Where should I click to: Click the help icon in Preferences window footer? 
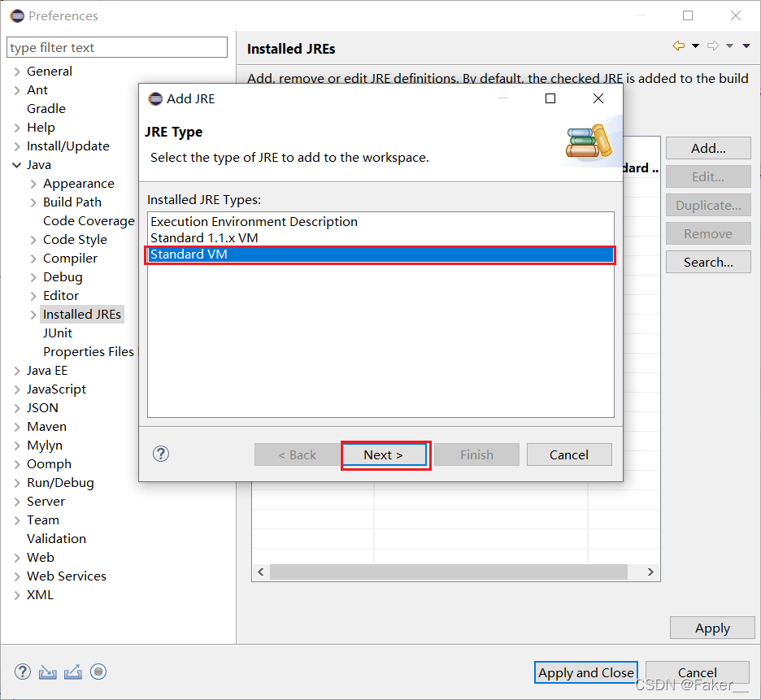tap(22, 672)
